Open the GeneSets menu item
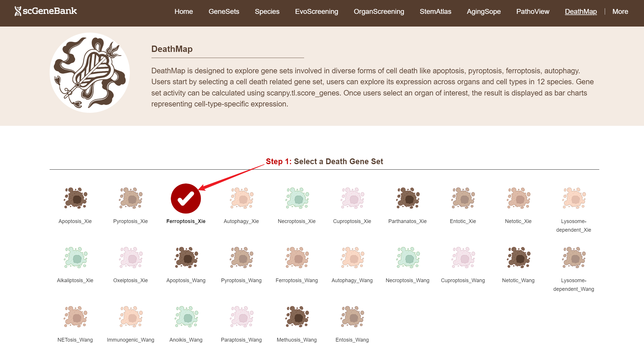This screenshot has width=644, height=354. click(x=224, y=12)
